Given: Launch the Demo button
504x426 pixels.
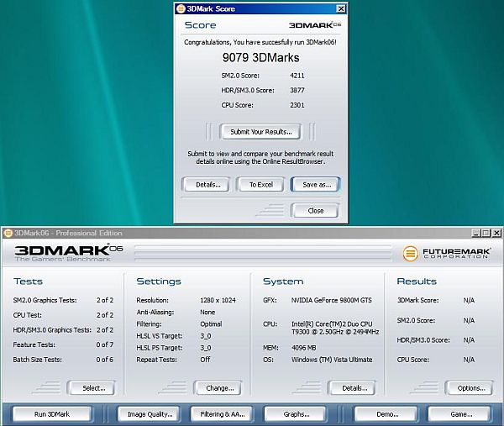Looking at the screenshot, I should coord(386,414).
